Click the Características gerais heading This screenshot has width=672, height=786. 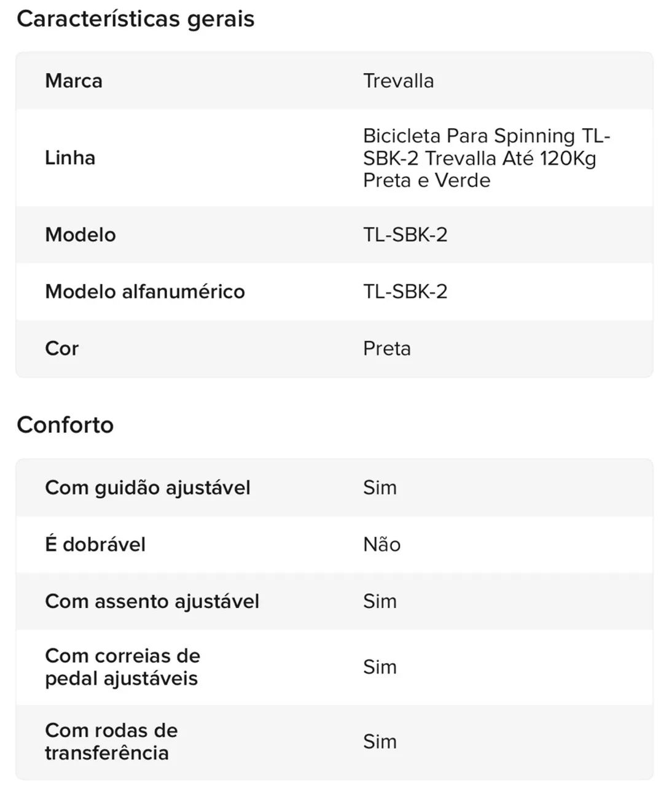point(136,19)
